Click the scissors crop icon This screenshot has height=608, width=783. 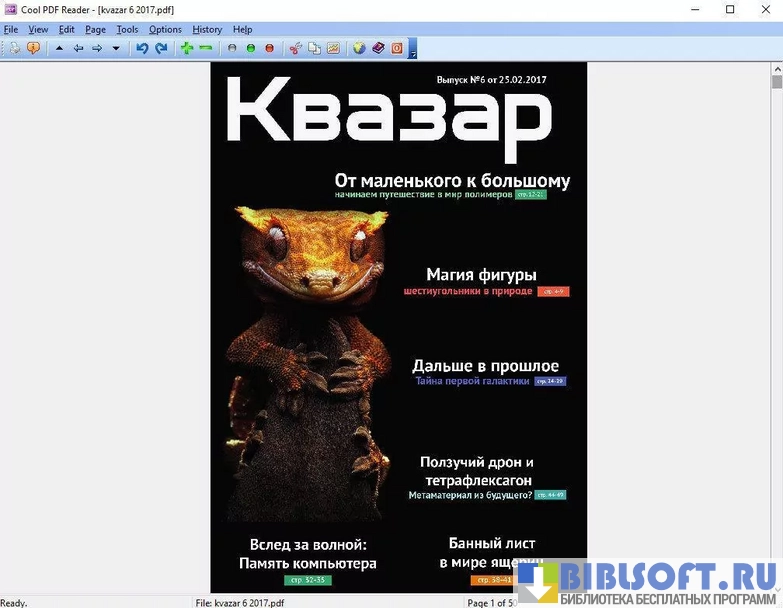coord(295,47)
